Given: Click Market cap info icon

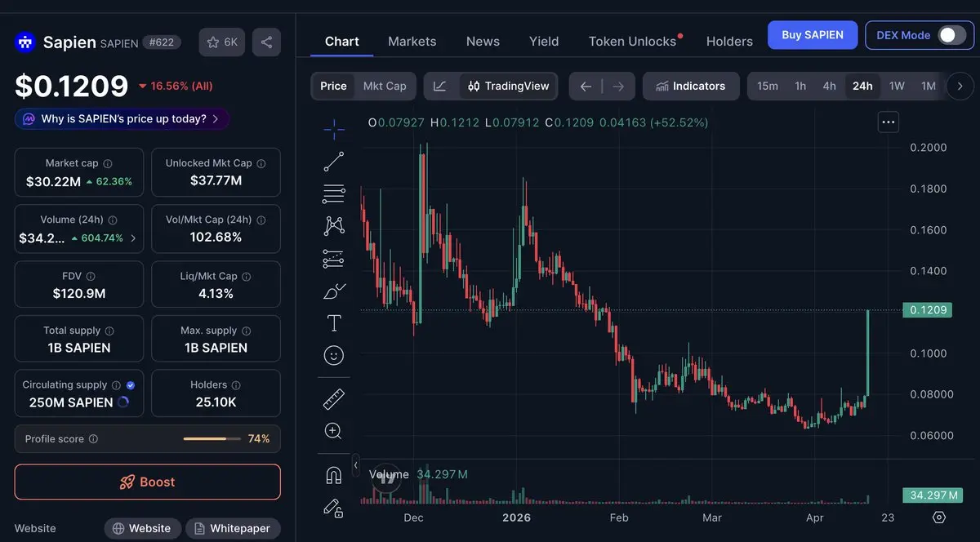Looking at the screenshot, I should coord(108,163).
